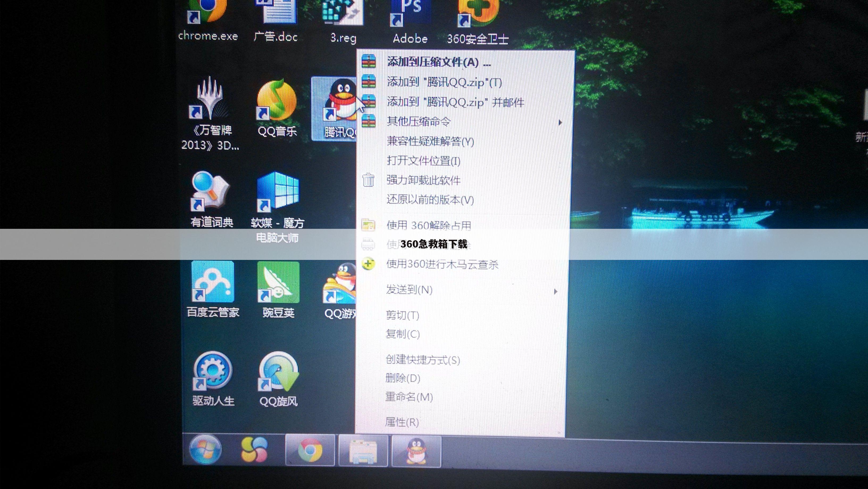Screen dimensions: 868x489
Task: Open the 有道词典 shortcut
Action: click(x=211, y=199)
